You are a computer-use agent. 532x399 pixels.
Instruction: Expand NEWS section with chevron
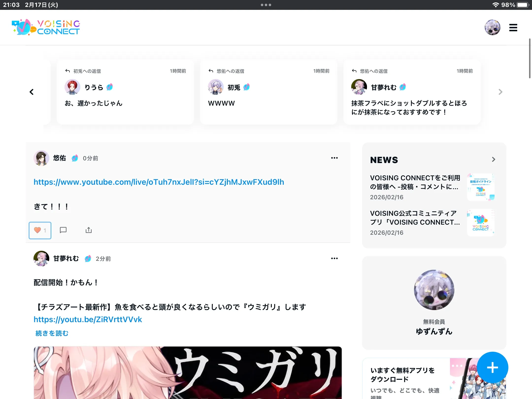pyautogui.click(x=493, y=159)
